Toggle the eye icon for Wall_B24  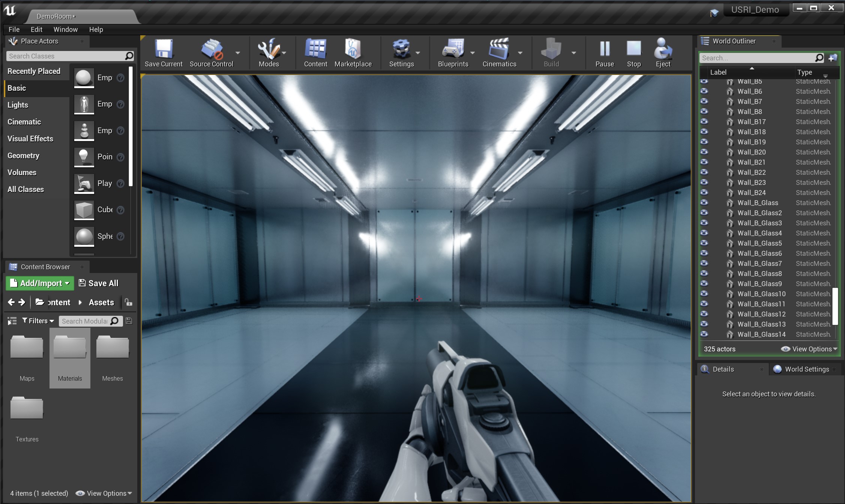tap(704, 192)
